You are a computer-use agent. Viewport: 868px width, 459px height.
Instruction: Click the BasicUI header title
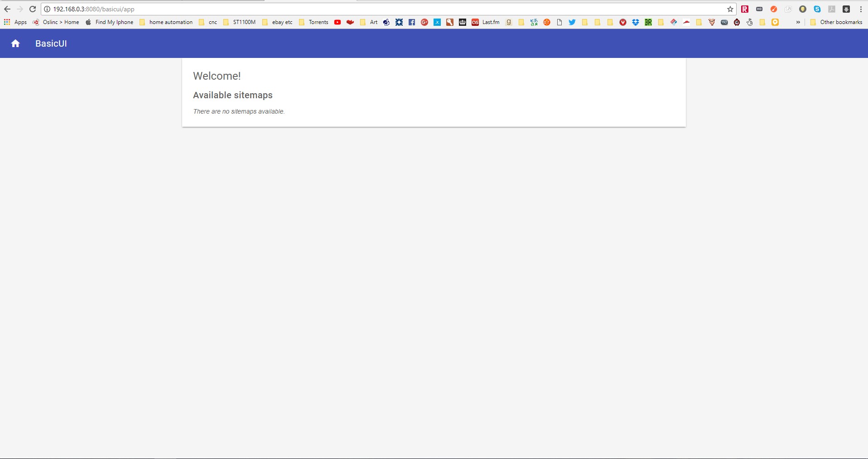51,43
